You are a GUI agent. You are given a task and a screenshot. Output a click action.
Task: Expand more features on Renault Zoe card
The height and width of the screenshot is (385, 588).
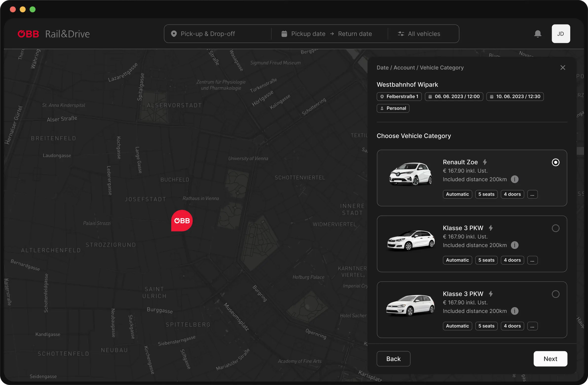pyautogui.click(x=532, y=194)
